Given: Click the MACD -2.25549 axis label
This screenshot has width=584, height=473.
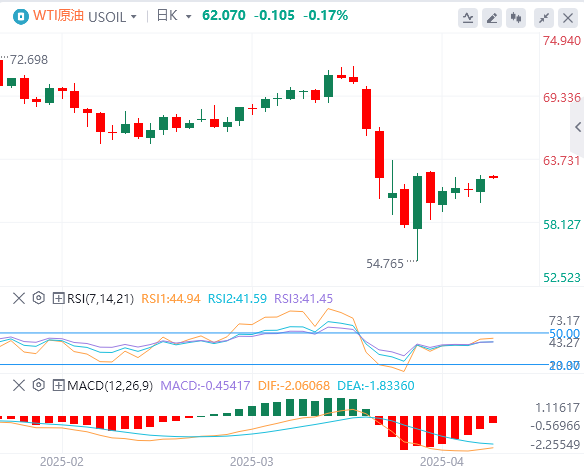Looking at the screenshot, I should (555, 444).
